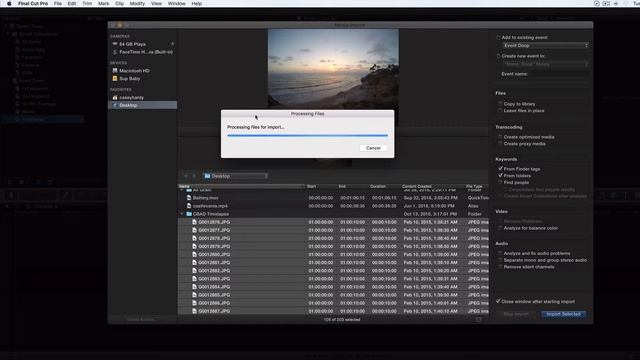Open the View menu

(156, 3)
